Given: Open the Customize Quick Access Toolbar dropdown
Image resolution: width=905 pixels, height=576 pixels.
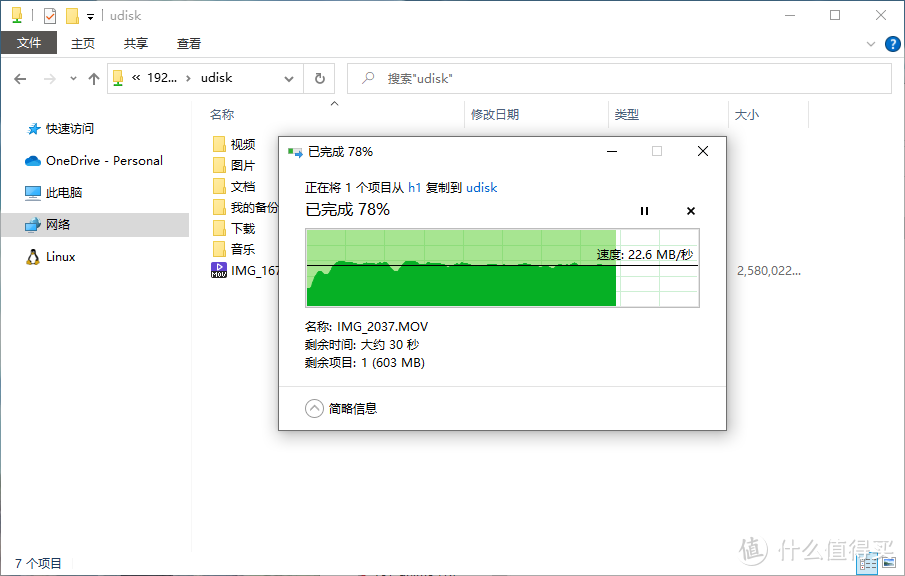Looking at the screenshot, I should (90, 17).
